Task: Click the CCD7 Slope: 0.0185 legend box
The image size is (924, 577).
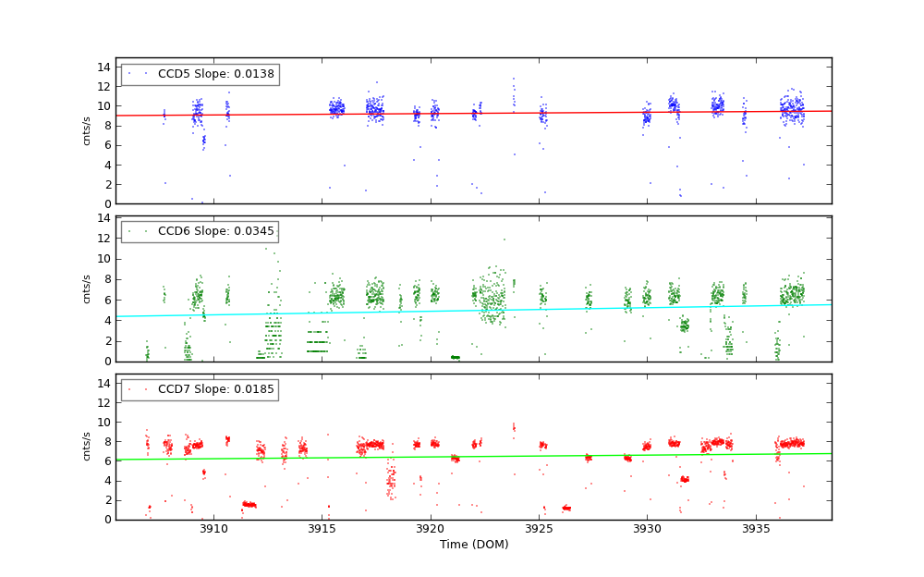Action: coord(200,390)
